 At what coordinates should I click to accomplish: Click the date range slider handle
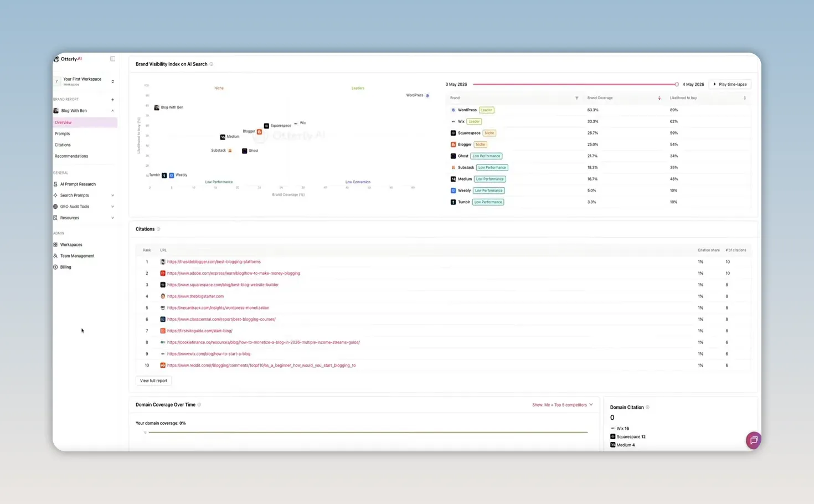tap(677, 84)
